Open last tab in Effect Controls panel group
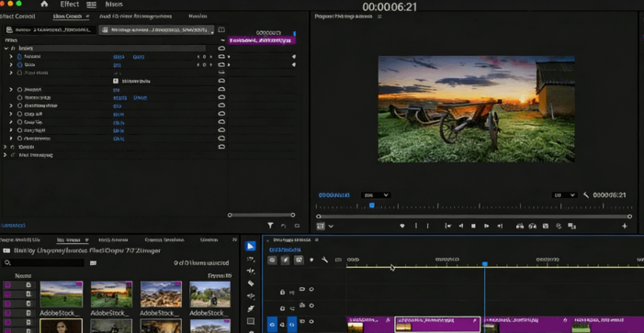Image resolution: width=644 pixels, height=333 pixels. (198, 17)
